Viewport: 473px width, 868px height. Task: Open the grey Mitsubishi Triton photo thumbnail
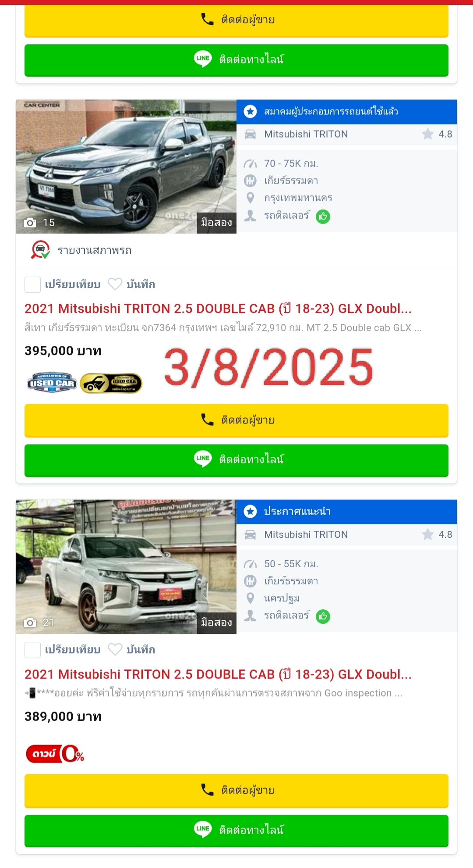[126, 167]
